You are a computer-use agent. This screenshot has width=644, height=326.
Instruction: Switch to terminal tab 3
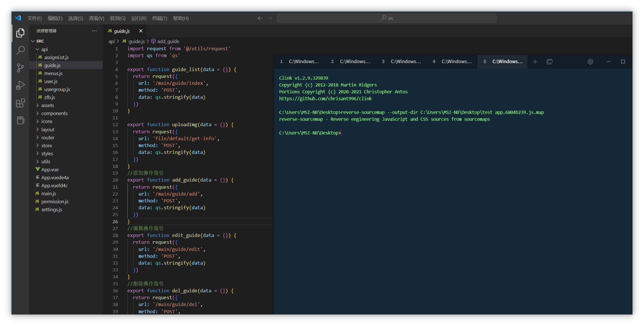(x=401, y=62)
